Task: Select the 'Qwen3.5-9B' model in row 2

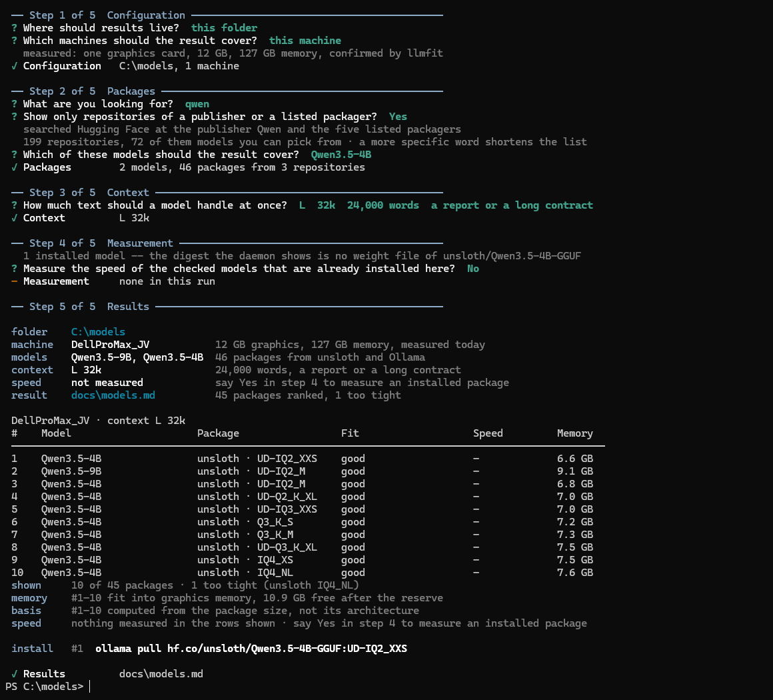Action: [71, 471]
